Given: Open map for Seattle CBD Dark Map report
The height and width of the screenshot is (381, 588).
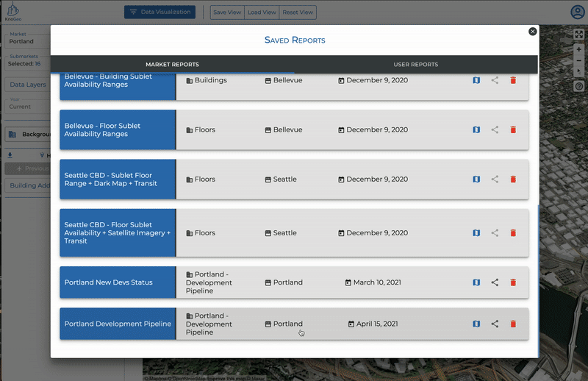Looking at the screenshot, I should pyautogui.click(x=476, y=179).
